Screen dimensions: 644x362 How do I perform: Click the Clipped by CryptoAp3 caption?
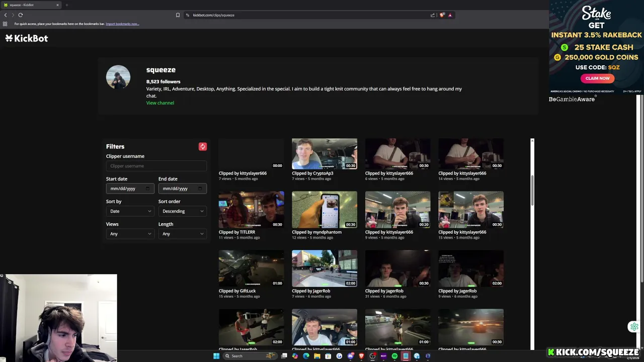[x=312, y=173]
